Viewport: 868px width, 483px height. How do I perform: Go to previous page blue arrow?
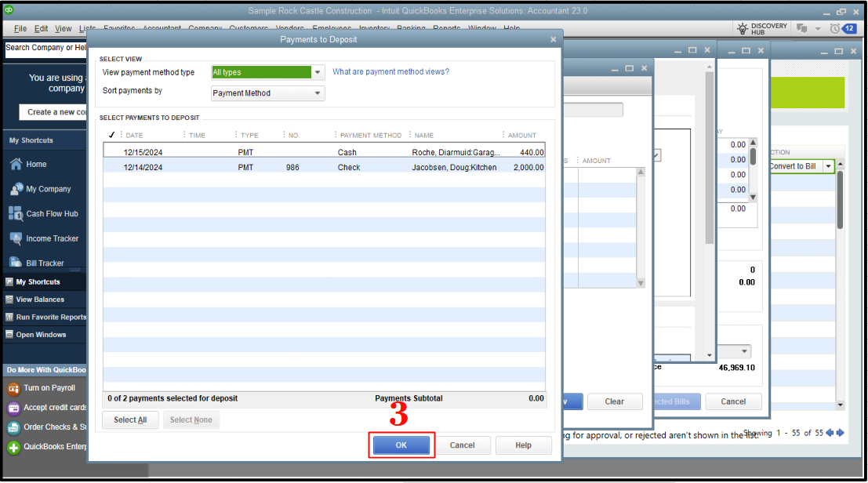(830, 433)
